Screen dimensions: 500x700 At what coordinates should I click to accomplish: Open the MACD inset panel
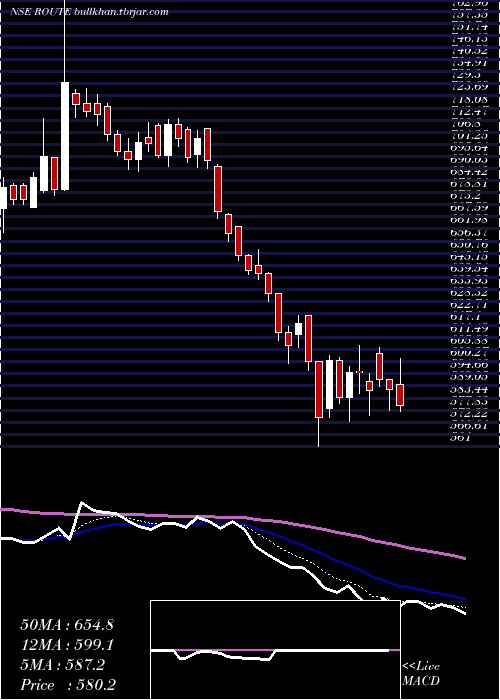click(x=275, y=650)
